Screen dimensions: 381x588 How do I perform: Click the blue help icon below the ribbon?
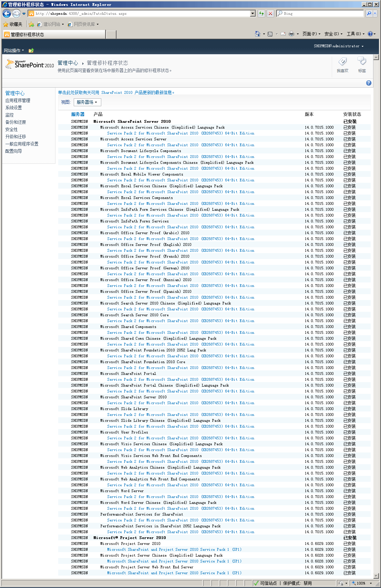pyautogui.click(x=369, y=83)
